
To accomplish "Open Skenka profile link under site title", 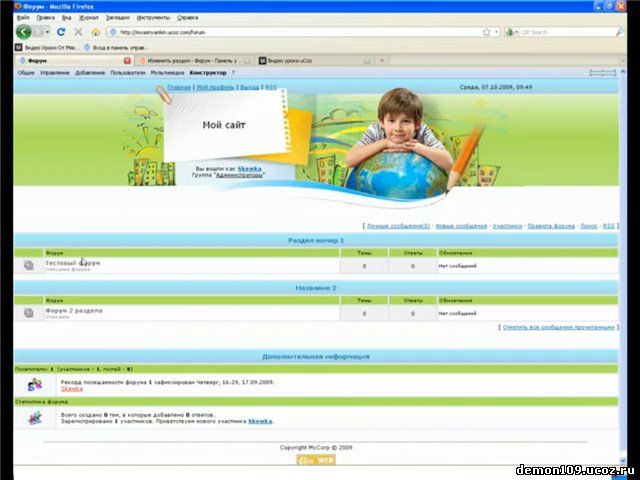I will (x=249, y=169).
